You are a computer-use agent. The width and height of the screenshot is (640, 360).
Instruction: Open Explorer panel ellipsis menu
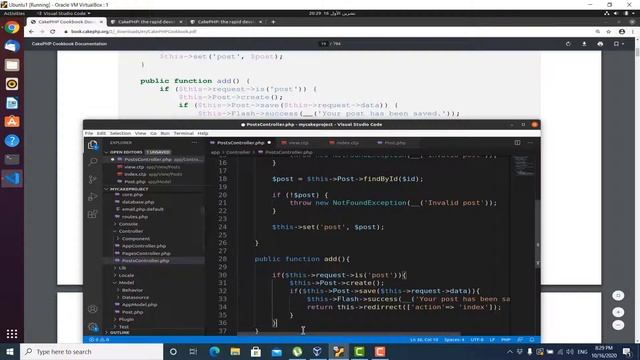194,142
